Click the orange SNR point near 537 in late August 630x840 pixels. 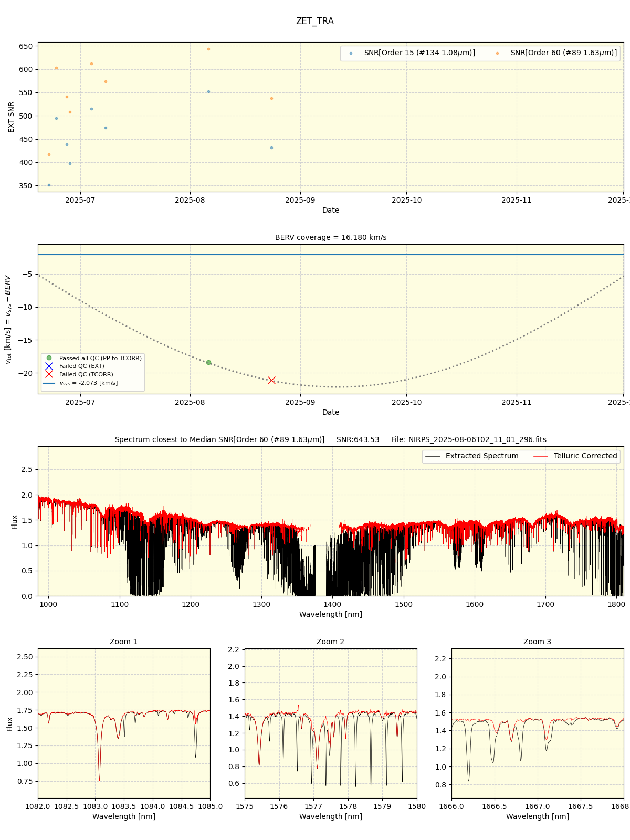tap(271, 99)
